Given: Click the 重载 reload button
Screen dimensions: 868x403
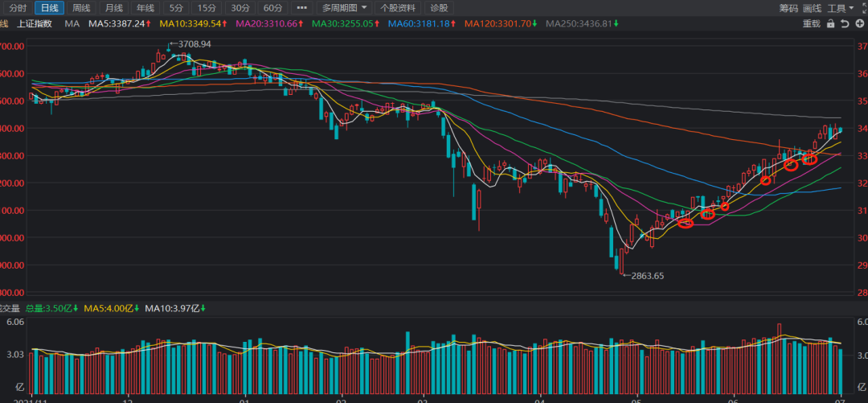Looking at the screenshot, I should click(x=812, y=24).
